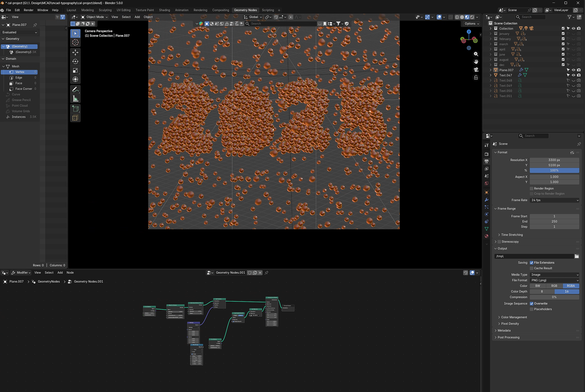Screen dimensions: 585x392
Task: Open the Node menu in node editor
Action: (x=70, y=272)
